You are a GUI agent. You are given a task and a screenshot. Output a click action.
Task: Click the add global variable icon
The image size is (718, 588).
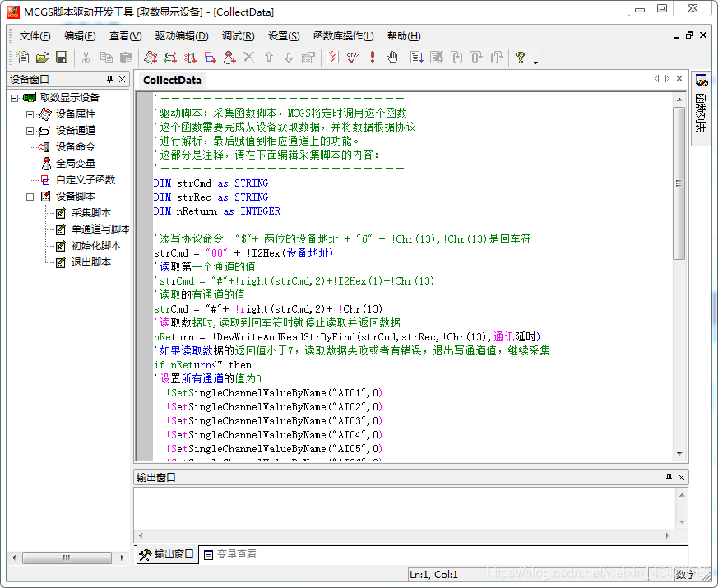(229, 57)
